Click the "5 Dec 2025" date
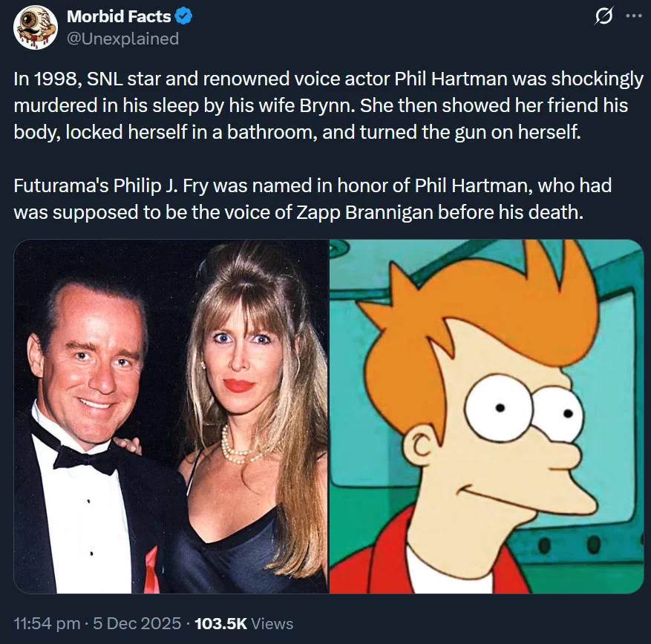 tap(136, 624)
